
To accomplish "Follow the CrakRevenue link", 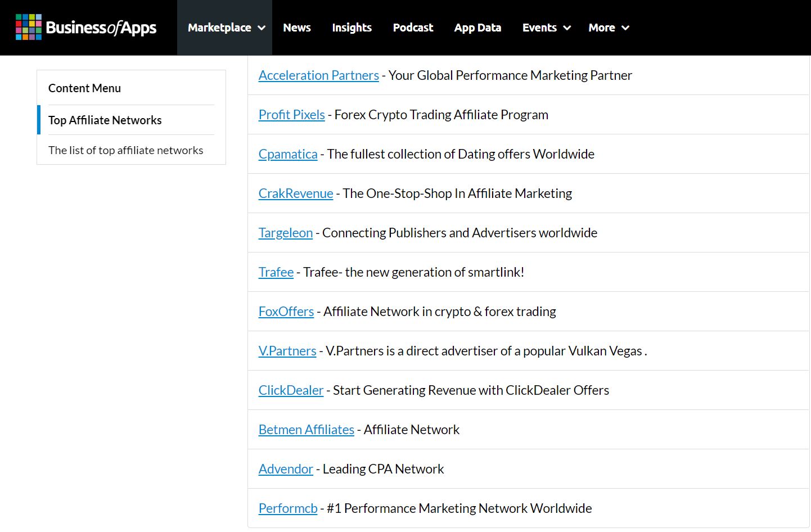I will pos(296,193).
